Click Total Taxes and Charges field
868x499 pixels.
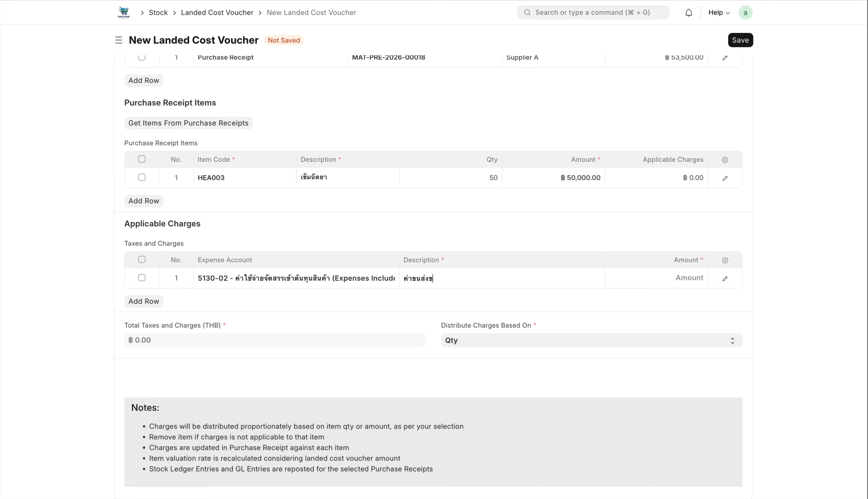[275, 340]
